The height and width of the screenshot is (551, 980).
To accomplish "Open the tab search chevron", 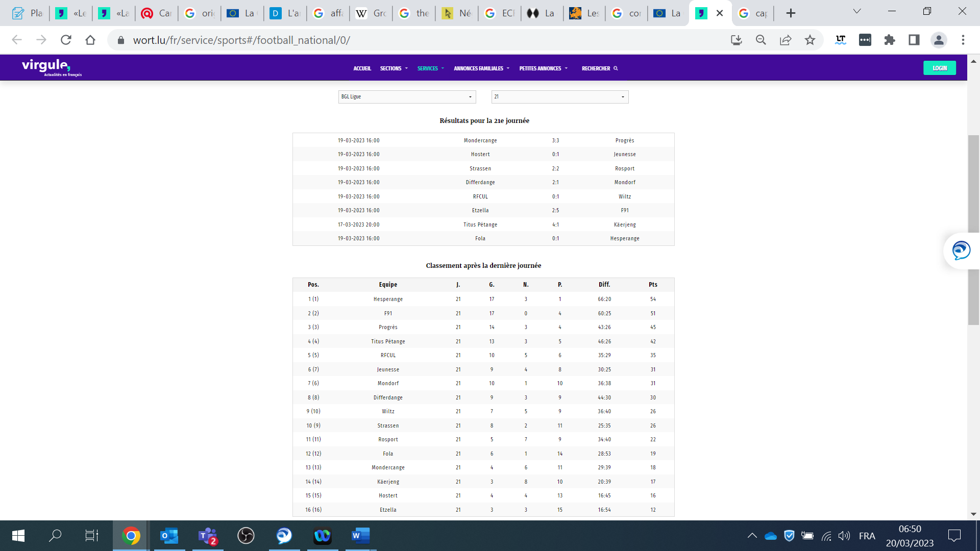I will click(x=857, y=11).
